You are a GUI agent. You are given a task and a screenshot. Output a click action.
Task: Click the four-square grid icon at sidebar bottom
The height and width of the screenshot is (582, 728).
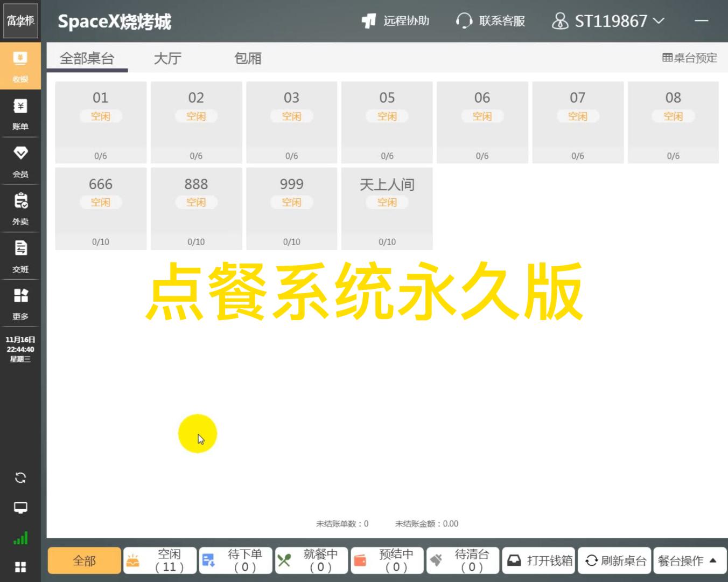tap(20, 567)
